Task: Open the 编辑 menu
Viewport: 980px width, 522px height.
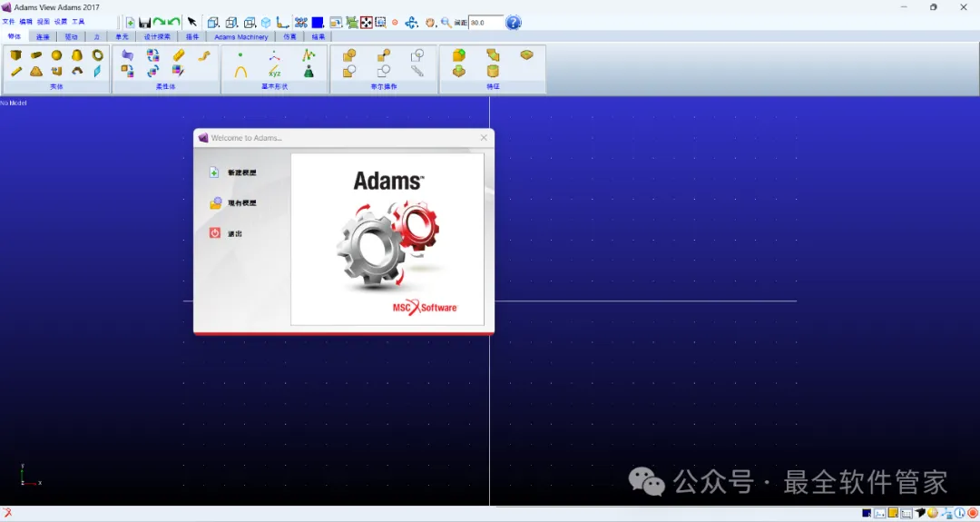Action: point(25,22)
